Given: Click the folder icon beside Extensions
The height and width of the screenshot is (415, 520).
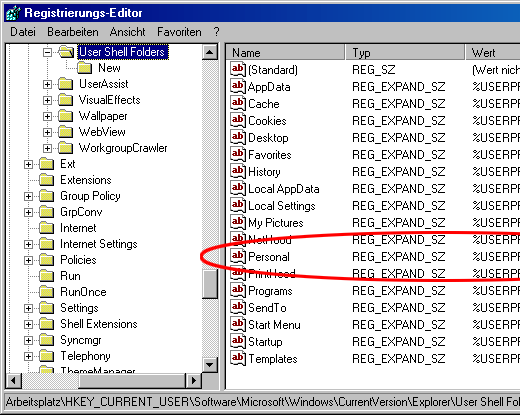Looking at the screenshot, I should [x=46, y=180].
